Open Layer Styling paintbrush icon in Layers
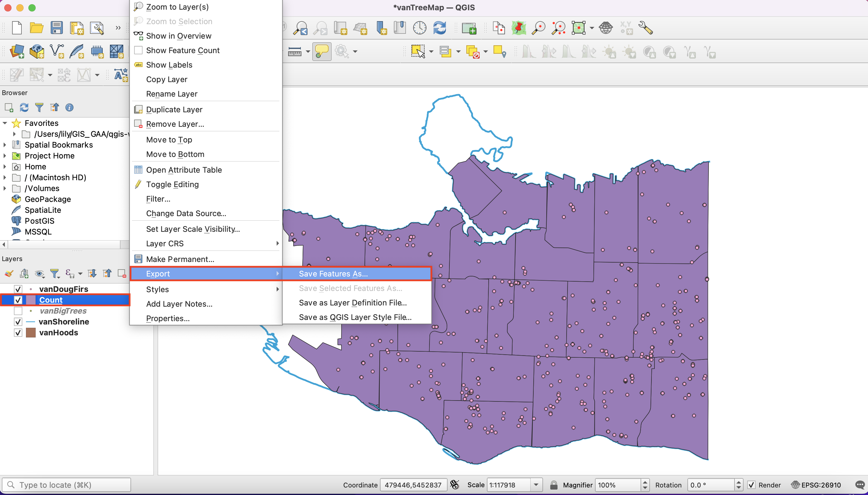Screen dimensions: 868x495 click(9, 273)
